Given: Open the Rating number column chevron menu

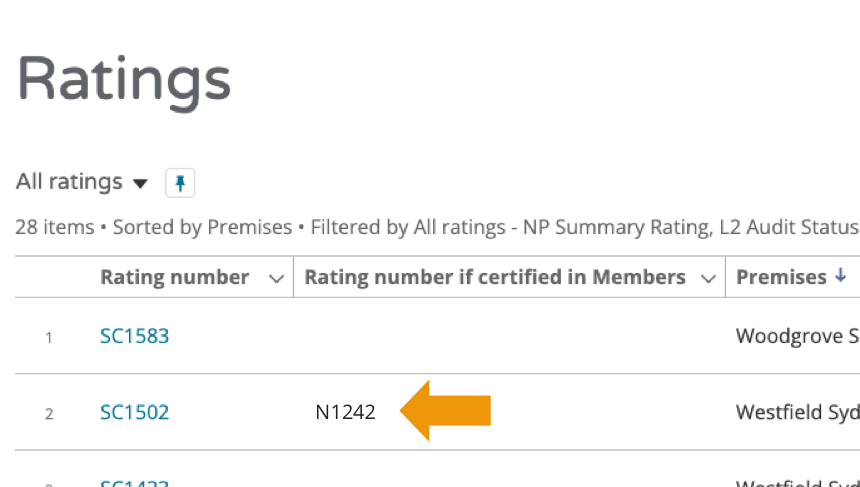Looking at the screenshot, I should point(277,278).
